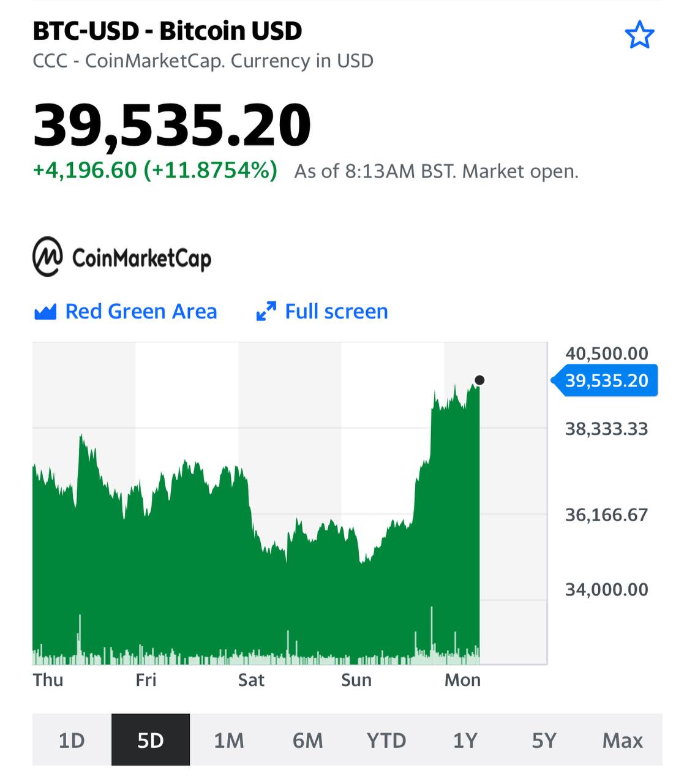The image size is (695, 784).
Task: Click the CoinMarketCap logo icon
Action: click(48, 257)
